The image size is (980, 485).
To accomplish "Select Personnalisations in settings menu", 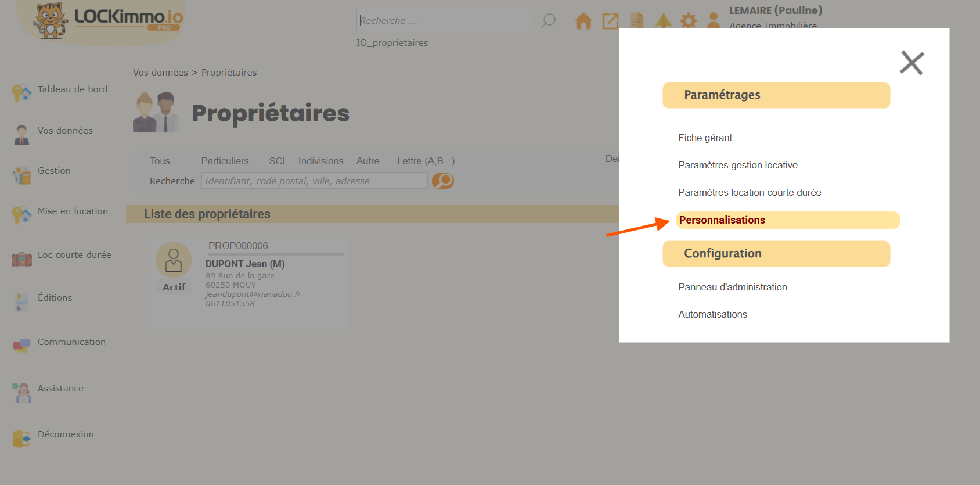I will 722,220.
